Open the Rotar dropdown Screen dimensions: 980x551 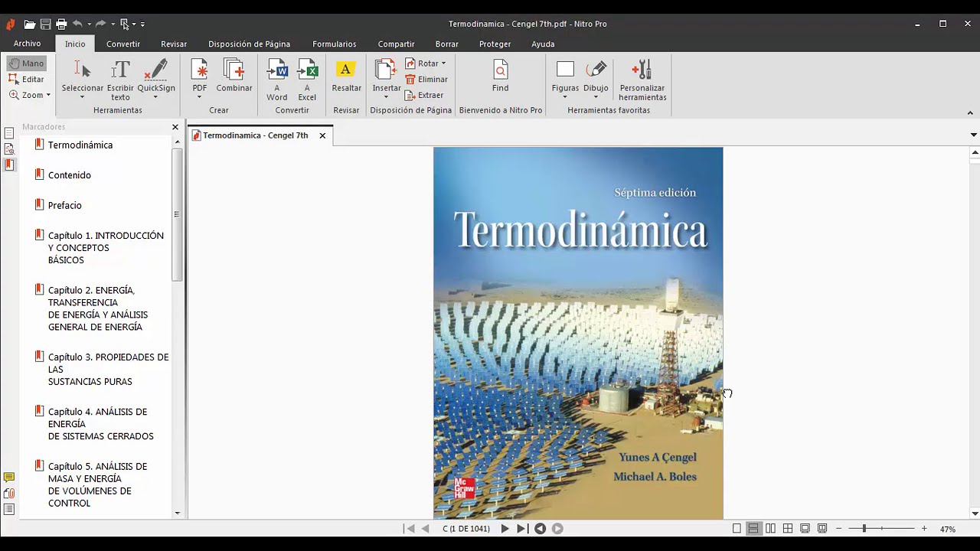pos(426,64)
